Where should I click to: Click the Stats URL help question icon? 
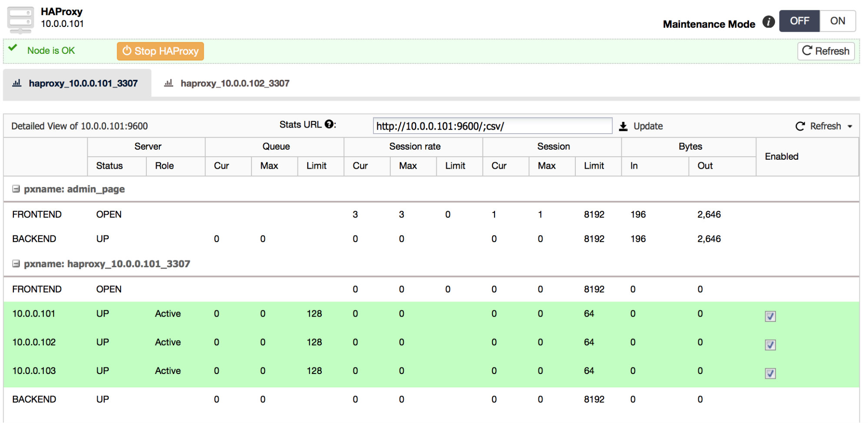pos(329,124)
